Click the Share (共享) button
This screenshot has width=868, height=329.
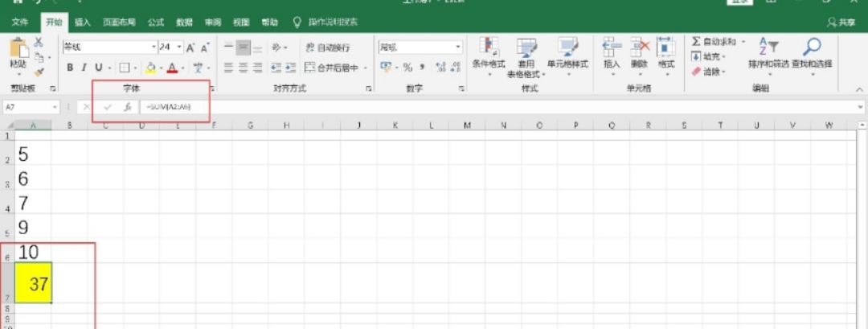pyautogui.click(x=841, y=23)
